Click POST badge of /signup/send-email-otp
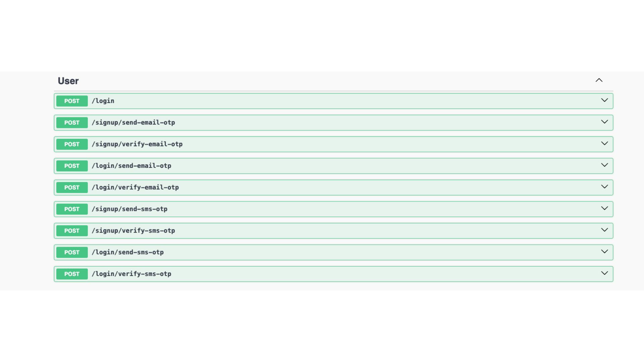Screen dimensions: 644x362 [72, 123]
